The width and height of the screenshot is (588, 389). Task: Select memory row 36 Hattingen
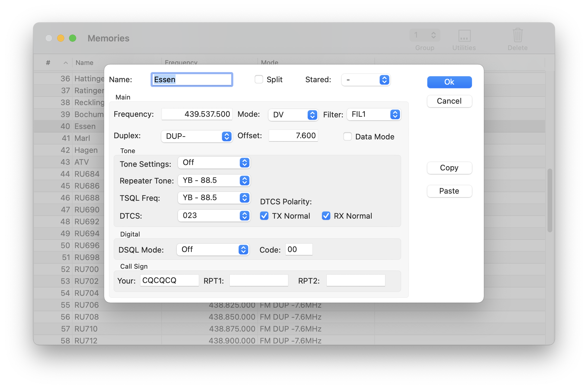[x=69, y=79]
